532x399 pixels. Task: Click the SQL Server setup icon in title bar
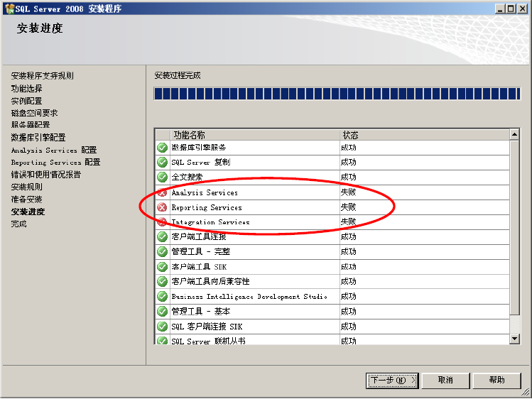coord(9,9)
